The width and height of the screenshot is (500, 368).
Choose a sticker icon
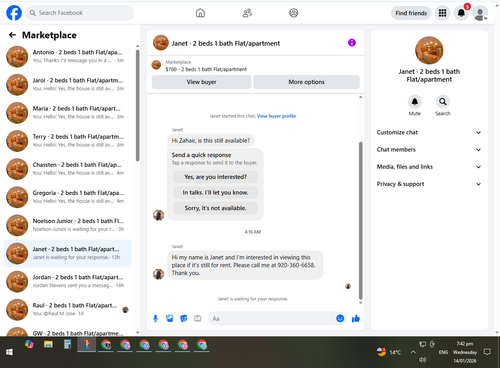pos(184,318)
